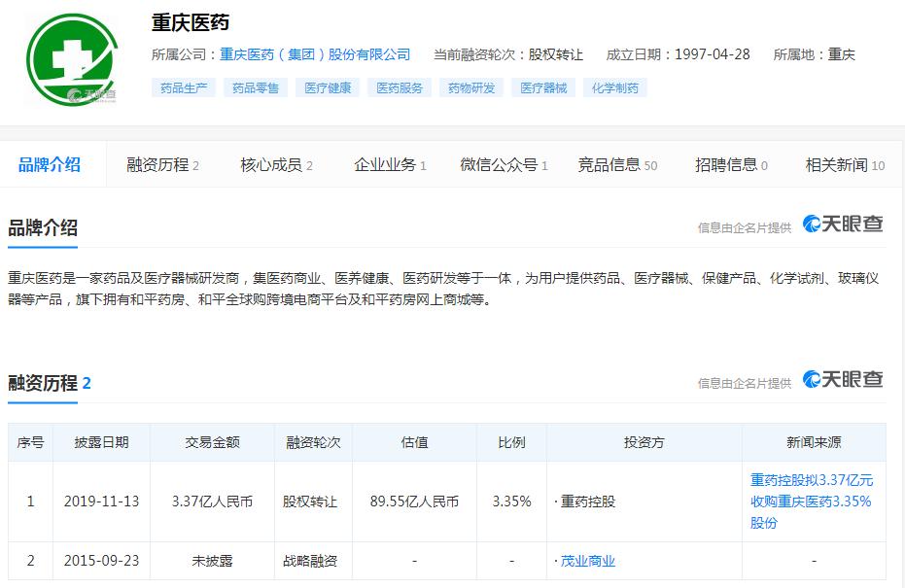Switch to the 融资历程 tab

point(162,165)
